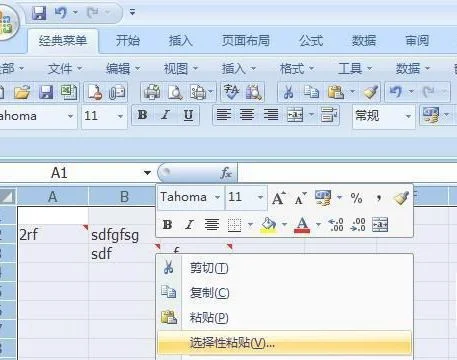The height and width of the screenshot is (360, 457).
Task: Open the 编辑 classic menu
Action: pyautogui.click(x=123, y=69)
